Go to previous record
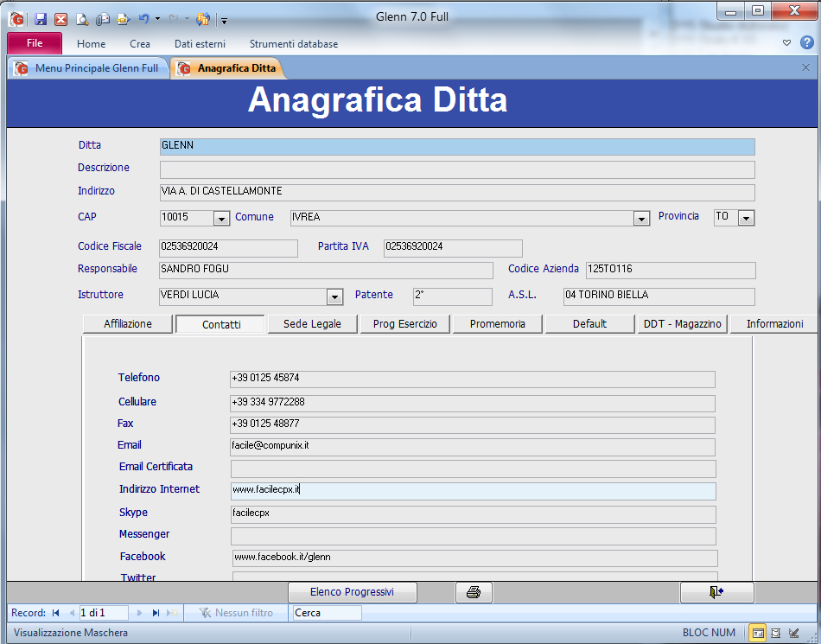The height and width of the screenshot is (644, 821). coord(72,613)
